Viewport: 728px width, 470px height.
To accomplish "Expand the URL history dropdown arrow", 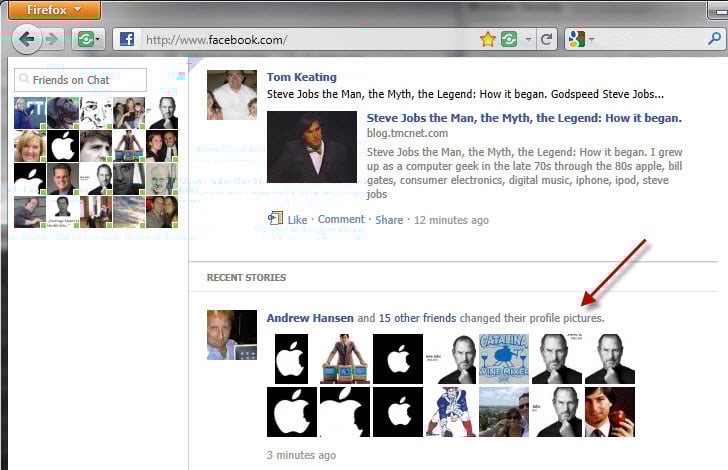I will point(528,40).
